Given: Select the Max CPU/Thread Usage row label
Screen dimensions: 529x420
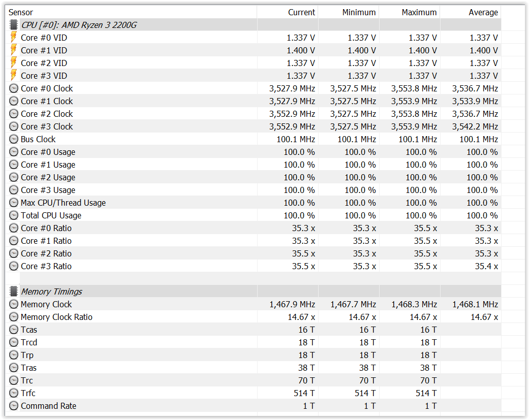Looking at the screenshot, I should point(63,203).
